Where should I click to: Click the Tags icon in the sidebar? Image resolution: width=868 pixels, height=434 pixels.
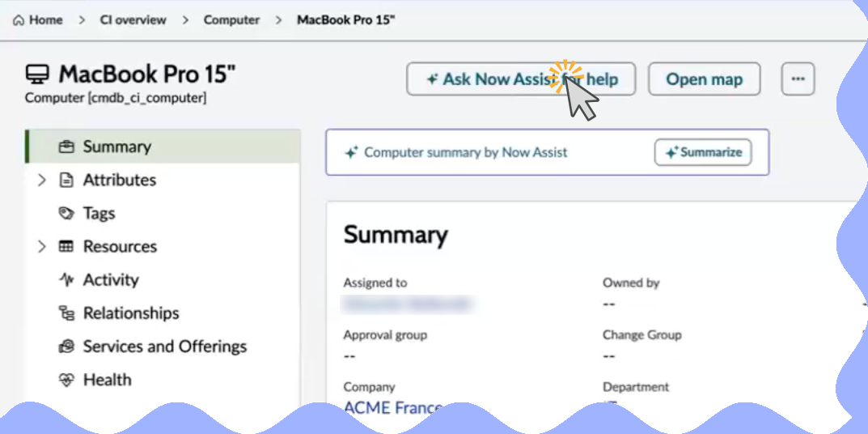pyautogui.click(x=66, y=214)
